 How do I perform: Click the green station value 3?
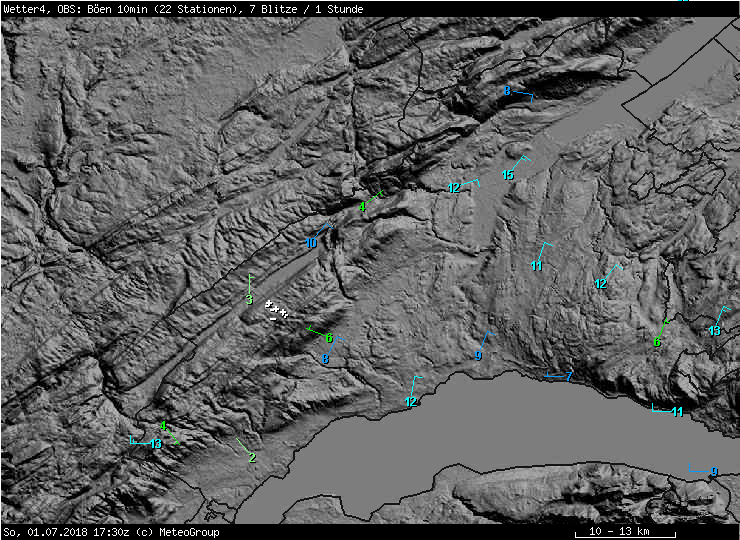(x=249, y=300)
